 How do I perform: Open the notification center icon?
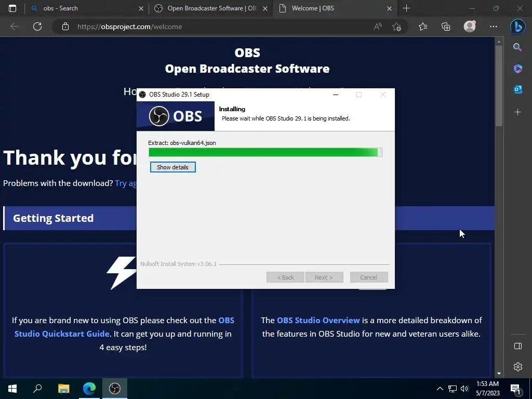(516, 389)
